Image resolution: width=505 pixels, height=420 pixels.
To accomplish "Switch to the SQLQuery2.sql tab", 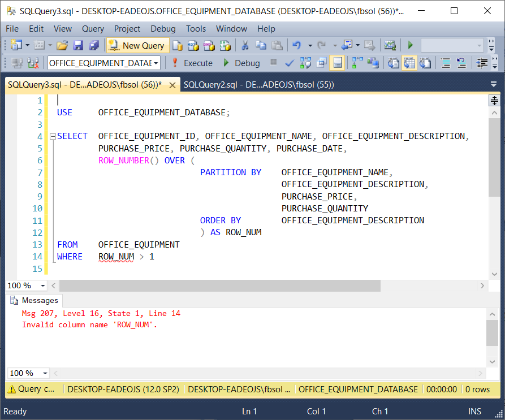I will coord(258,85).
